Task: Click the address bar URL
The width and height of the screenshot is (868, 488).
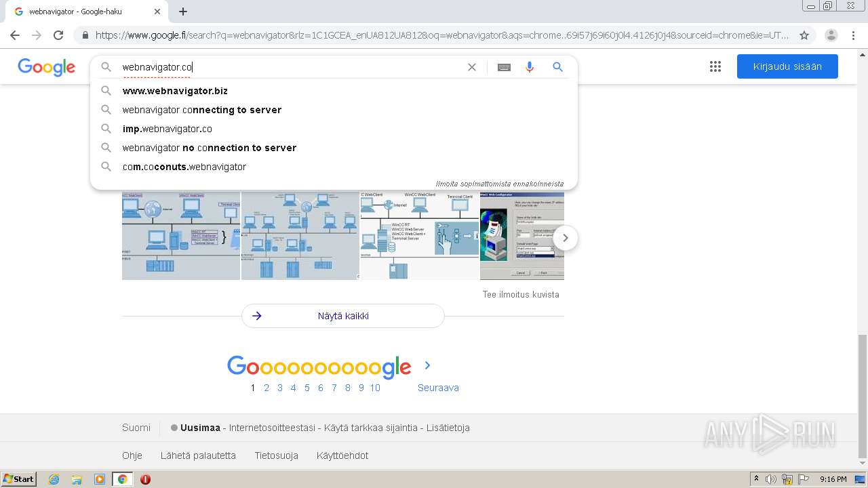Action: 442,35
